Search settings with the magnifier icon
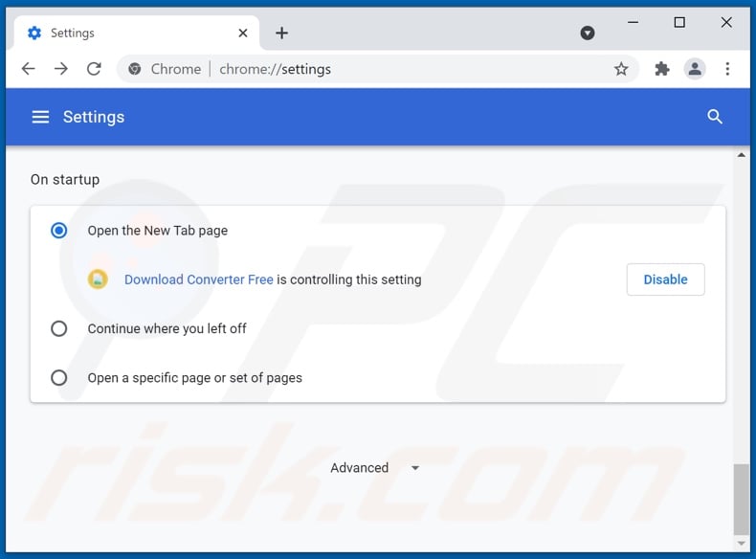 coord(715,117)
